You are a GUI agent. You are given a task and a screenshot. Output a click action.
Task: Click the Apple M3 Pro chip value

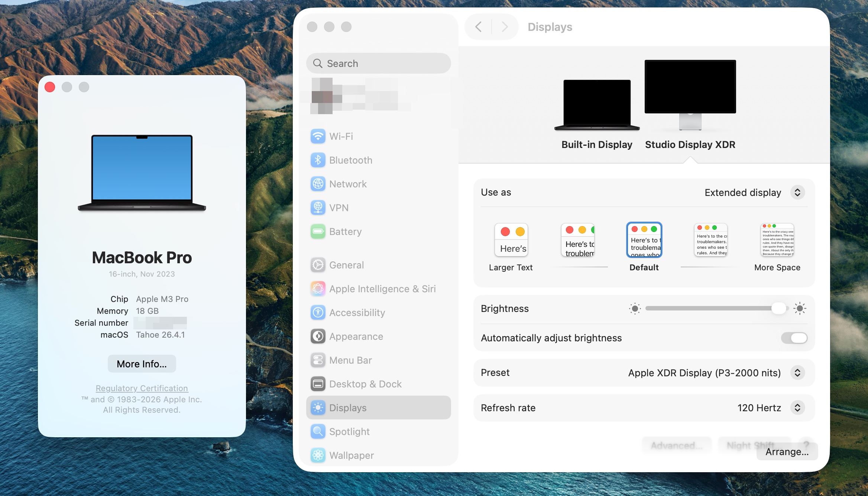(162, 299)
